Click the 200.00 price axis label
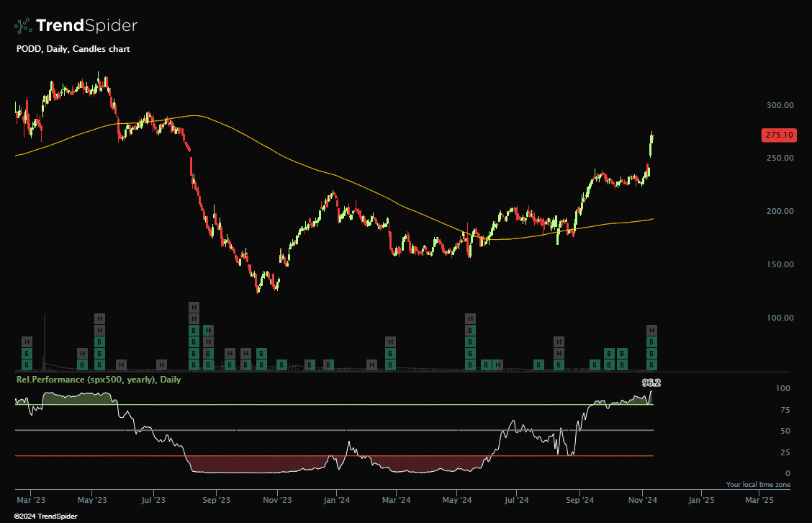 [780, 211]
